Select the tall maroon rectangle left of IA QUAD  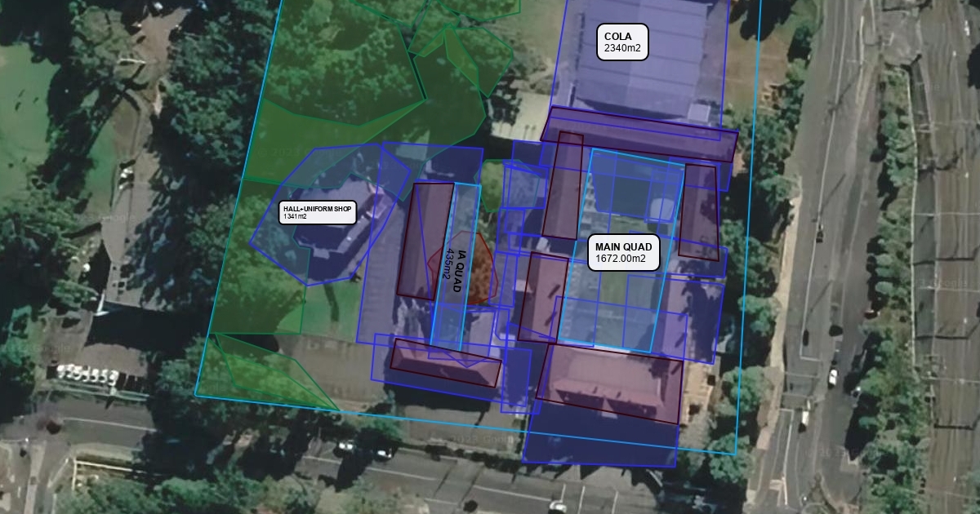tap(424, 241)
